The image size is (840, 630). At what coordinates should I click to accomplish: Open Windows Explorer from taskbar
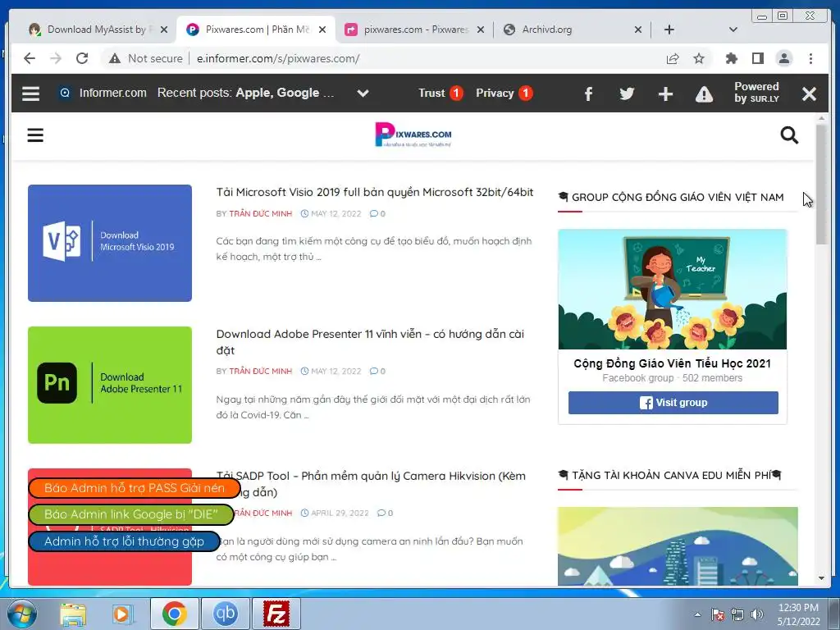[73, 614]
